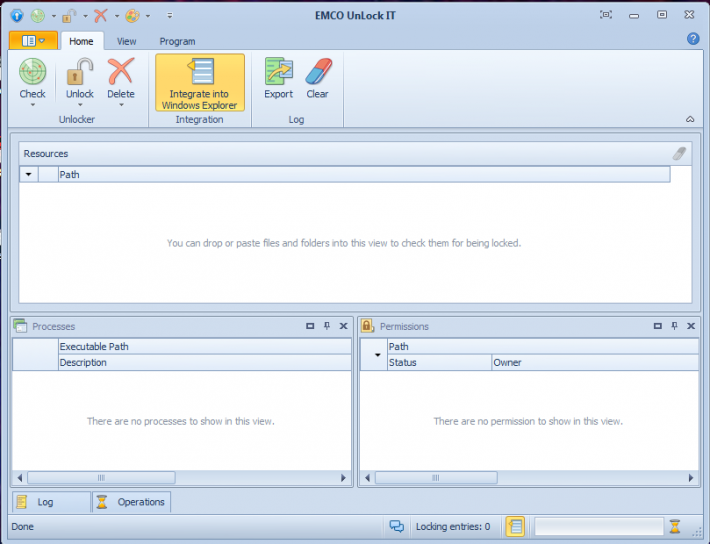
Task: Click the Check radar icon in ribbon
Action: click(x=33, y=72)
